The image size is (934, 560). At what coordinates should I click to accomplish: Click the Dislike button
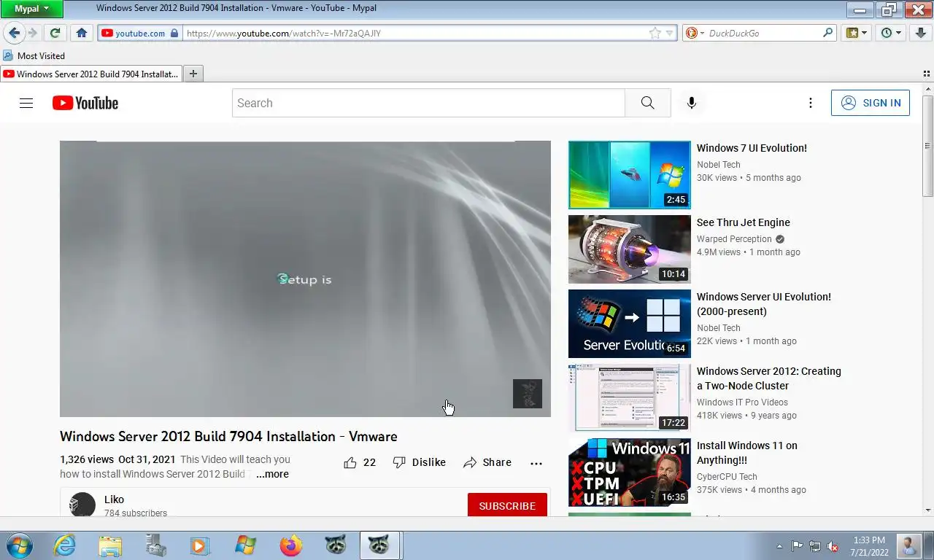[419, 462]
